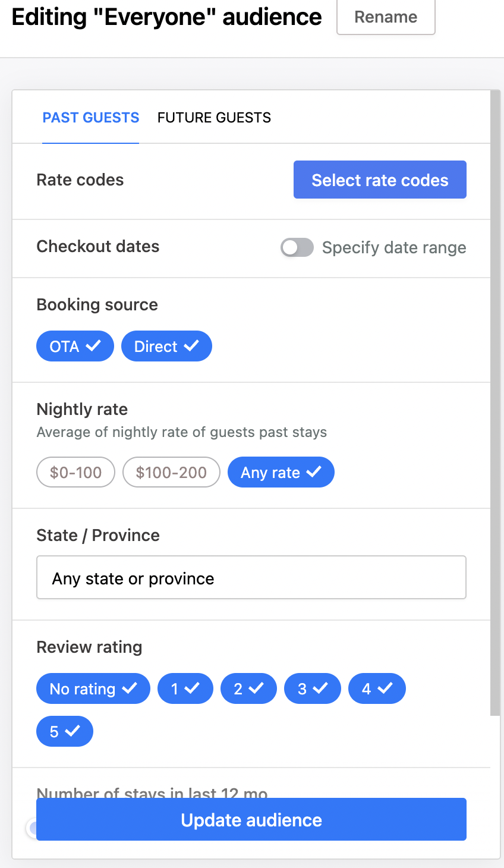Click the checkmark icon on Any rate
Image resolution: width=504 pixels, height=868 pixels.
click(314, 472)
